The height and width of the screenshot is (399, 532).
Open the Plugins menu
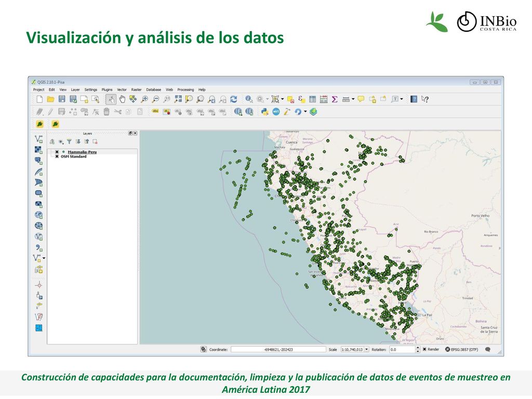[x=107, y=89]
